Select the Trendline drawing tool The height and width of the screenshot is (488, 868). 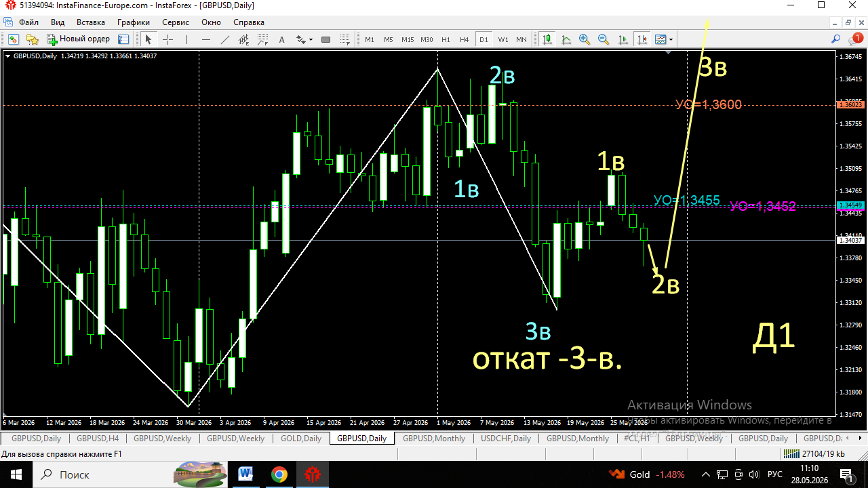(x=224, y=39)
